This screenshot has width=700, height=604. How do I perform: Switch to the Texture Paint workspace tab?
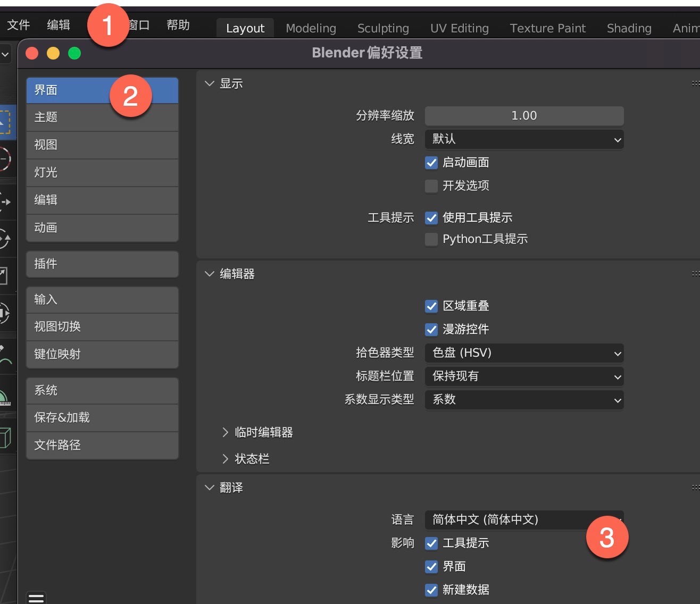tap(548, 28)
